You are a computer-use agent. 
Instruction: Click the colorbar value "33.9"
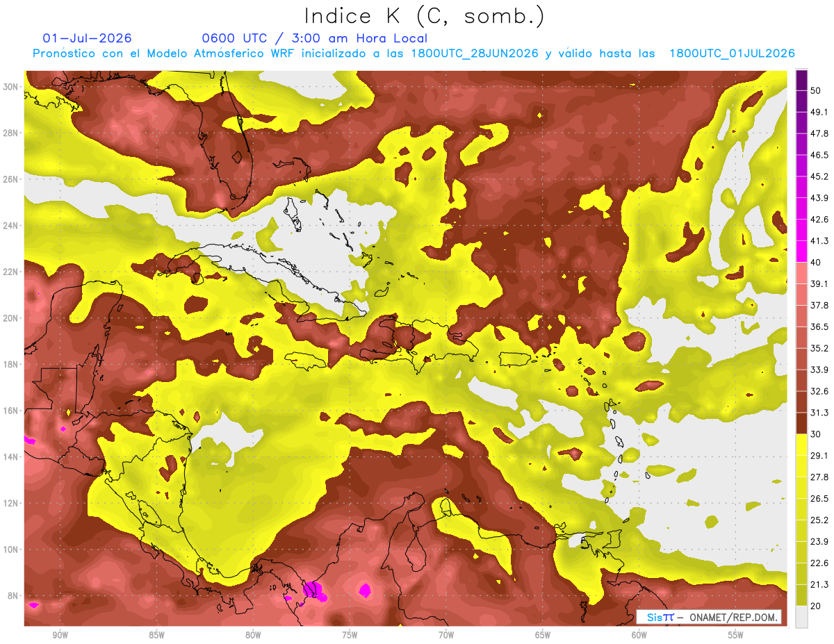tap(819, 370)
